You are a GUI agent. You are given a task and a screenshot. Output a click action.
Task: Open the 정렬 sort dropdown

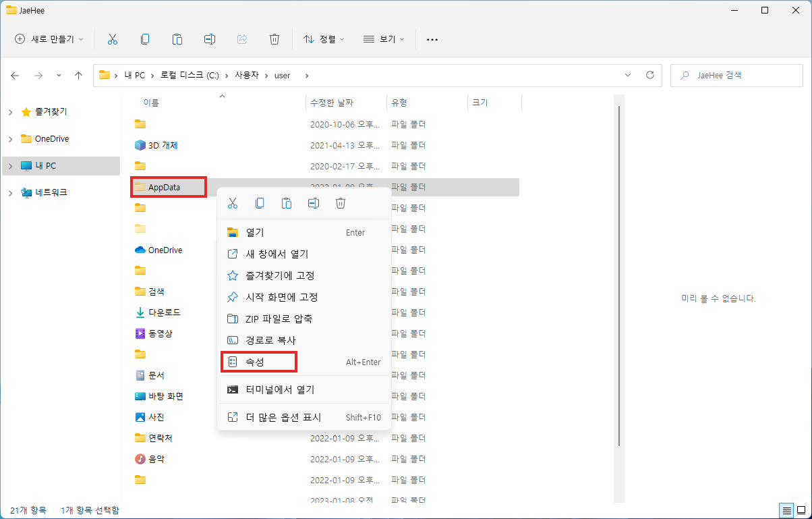click(x=324, y=39)
